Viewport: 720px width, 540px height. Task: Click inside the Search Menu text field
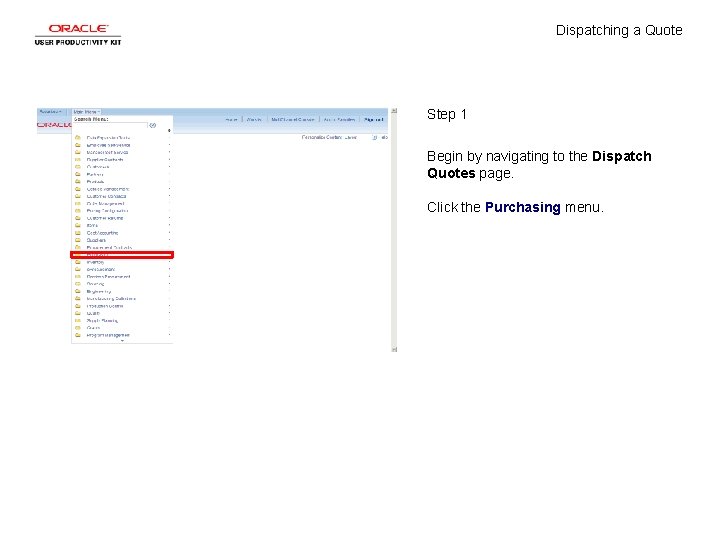pyautogui.click(x=110, y=125)
